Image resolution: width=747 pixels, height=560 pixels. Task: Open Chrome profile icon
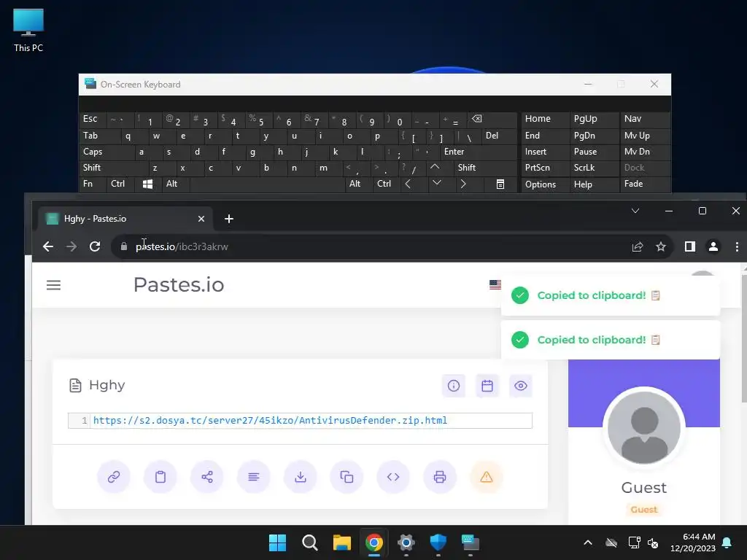[x=713, y=246]
